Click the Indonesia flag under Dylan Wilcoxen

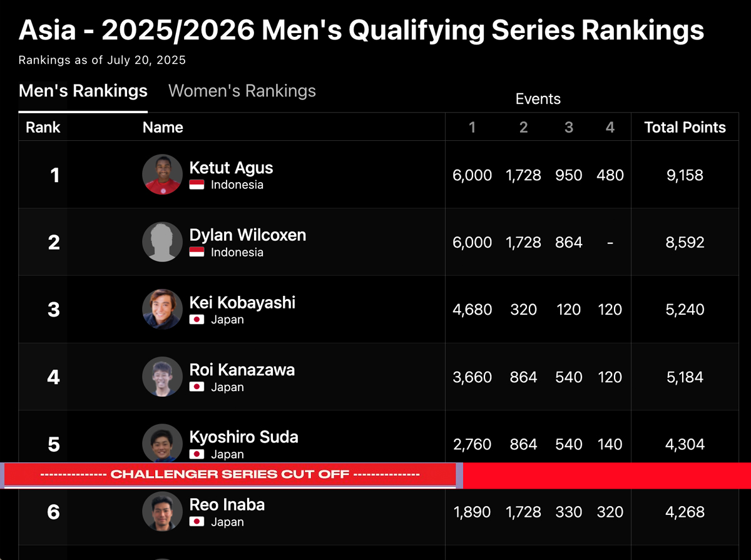(197, 252)
